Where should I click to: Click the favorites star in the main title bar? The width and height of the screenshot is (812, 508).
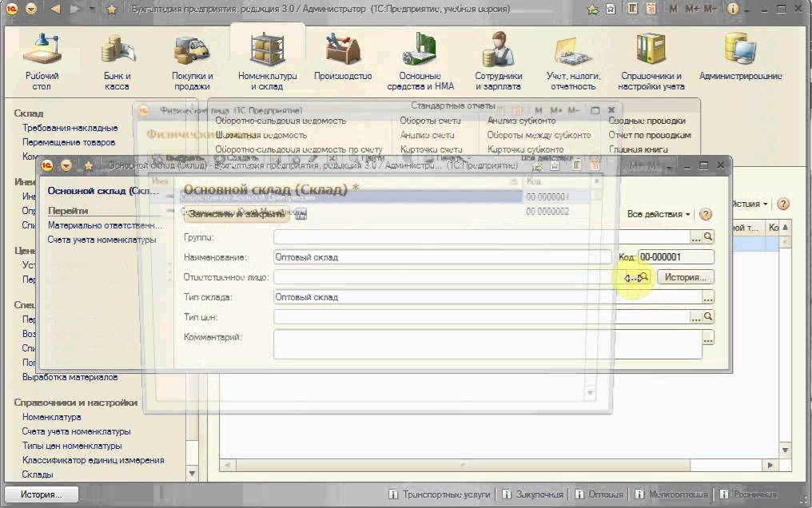[x=111, y=9]
